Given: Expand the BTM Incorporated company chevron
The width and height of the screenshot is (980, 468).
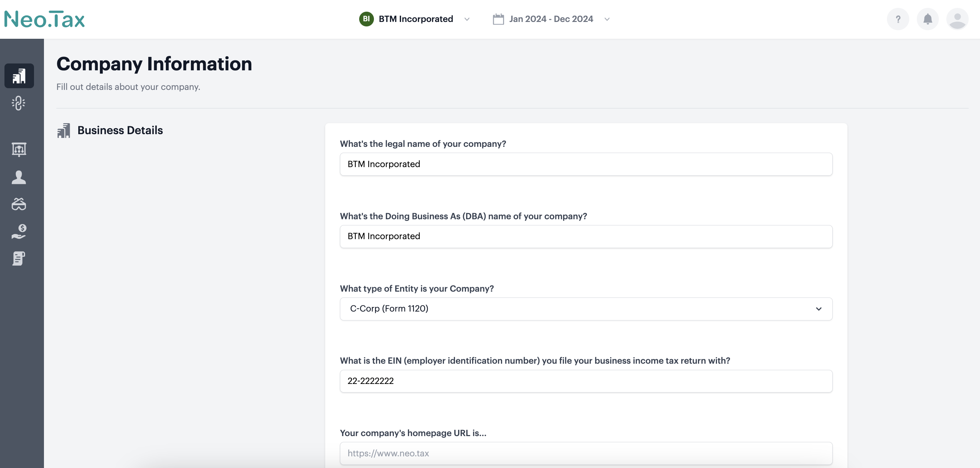Looking at the screenshot, I should (x=467, y=20).
